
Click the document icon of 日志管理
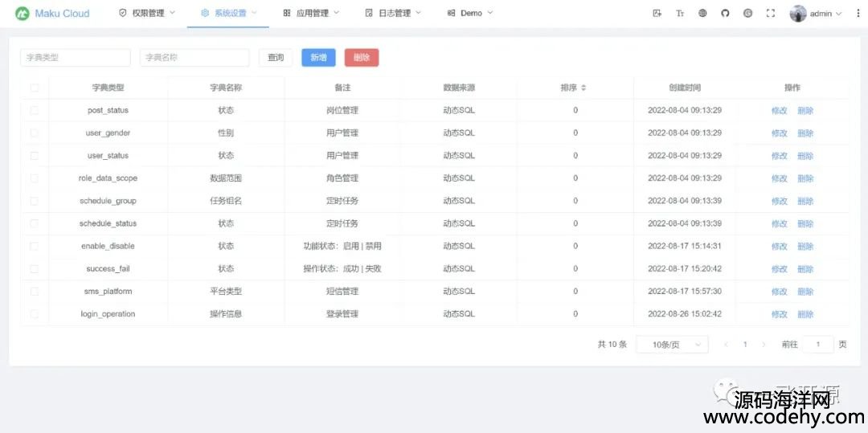(369, 13)
